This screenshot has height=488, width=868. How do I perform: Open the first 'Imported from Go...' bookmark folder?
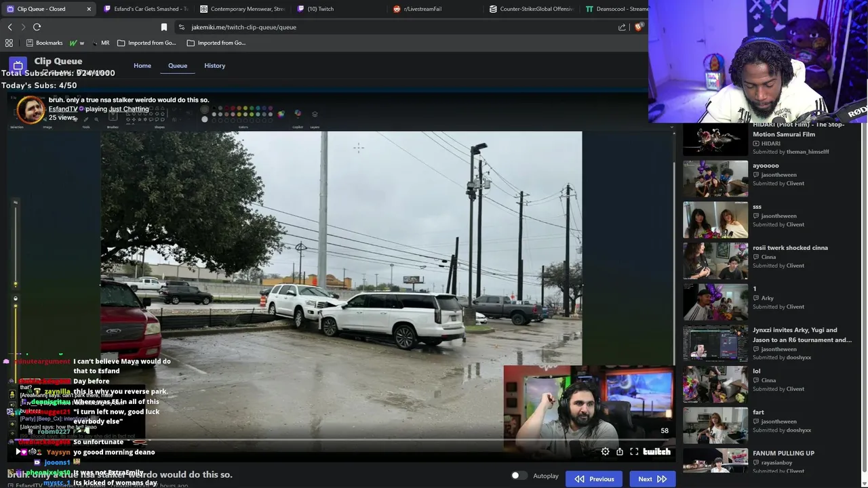146,43
